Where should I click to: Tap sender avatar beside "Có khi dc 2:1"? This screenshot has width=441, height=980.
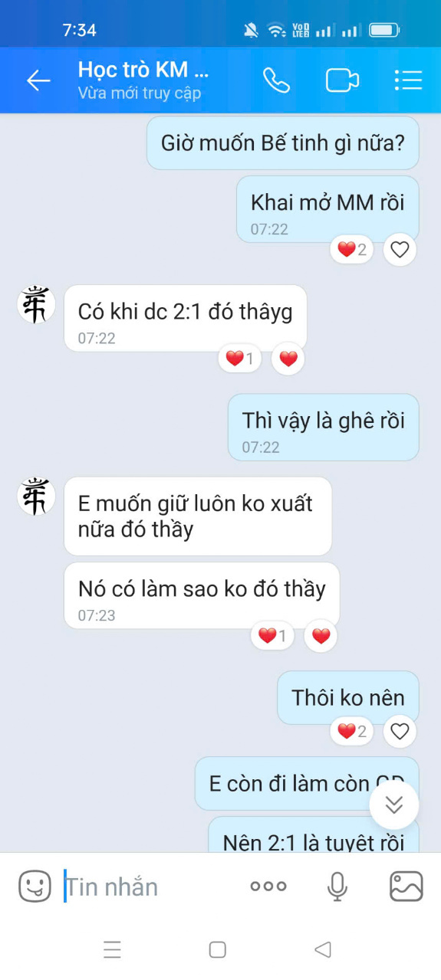pos(36,303)
